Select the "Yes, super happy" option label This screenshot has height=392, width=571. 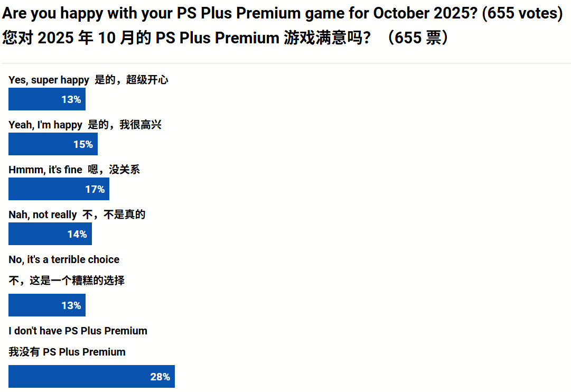click(49, 80)
